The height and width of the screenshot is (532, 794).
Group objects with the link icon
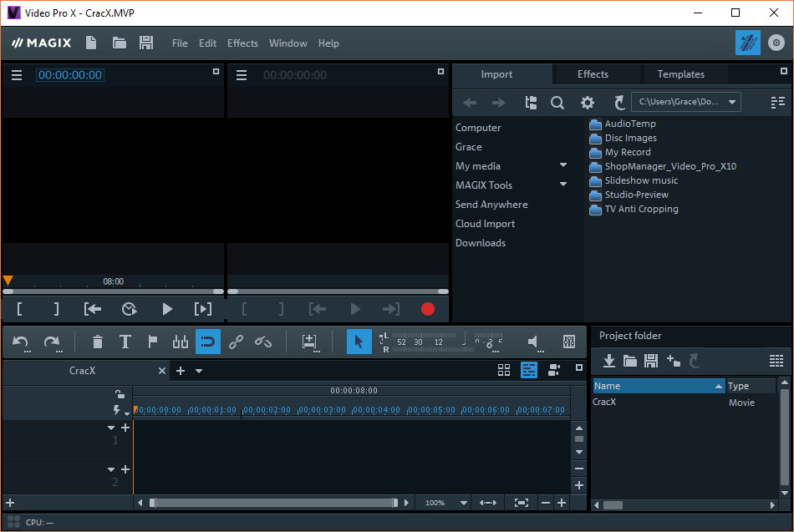pyautogui.click(x=236, y=342)
